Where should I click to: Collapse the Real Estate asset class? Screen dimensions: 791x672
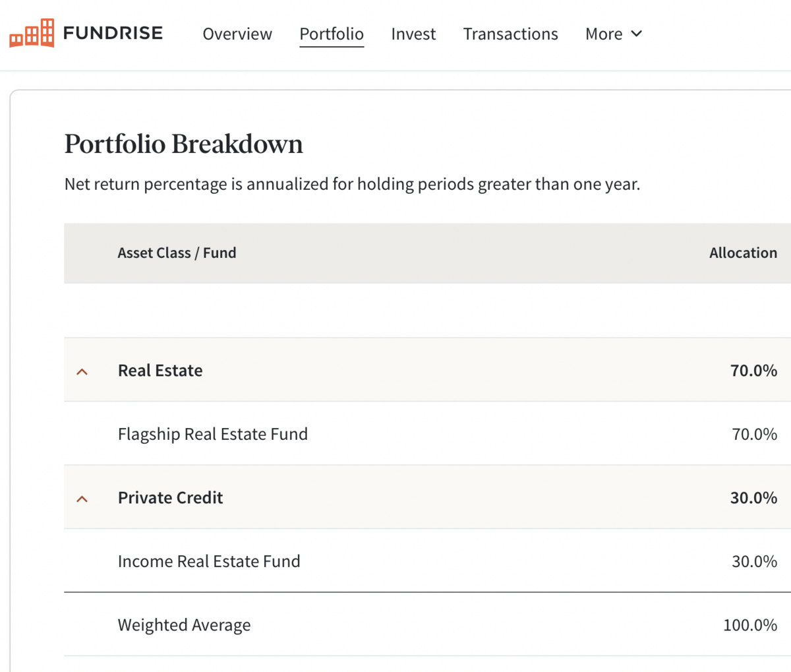click(x=82, y=371)
